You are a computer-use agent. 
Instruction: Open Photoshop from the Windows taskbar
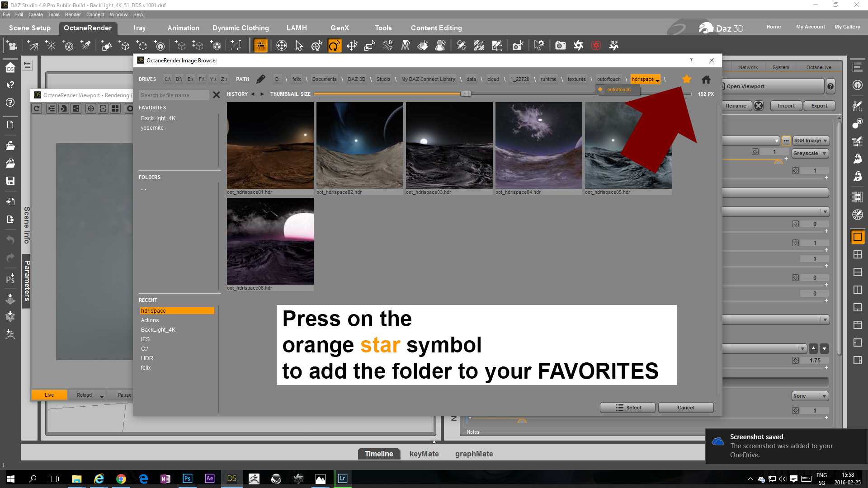pyautogui.click(x=187, y=479)
